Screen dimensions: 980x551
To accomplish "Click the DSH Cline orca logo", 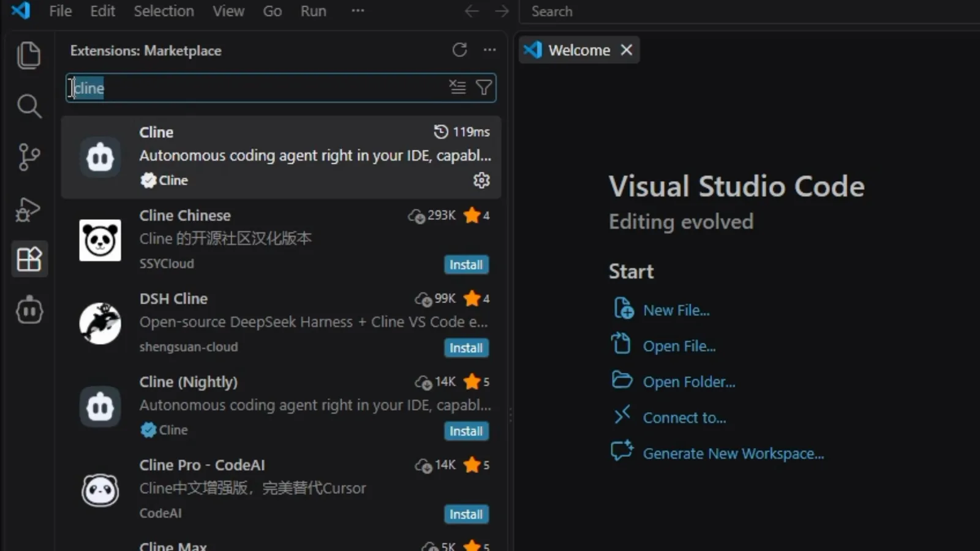I will coord(100,323).
